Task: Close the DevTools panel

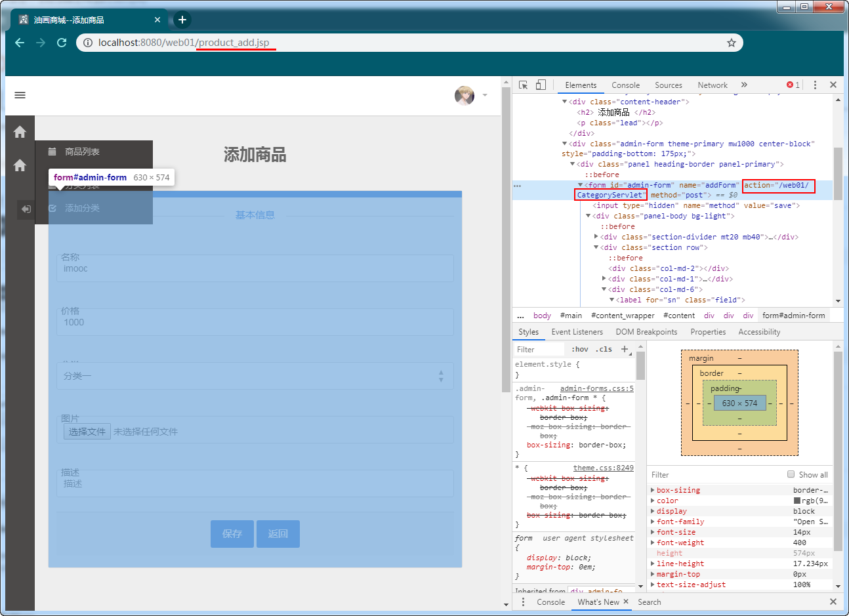Action: click(x=833, y=85)
